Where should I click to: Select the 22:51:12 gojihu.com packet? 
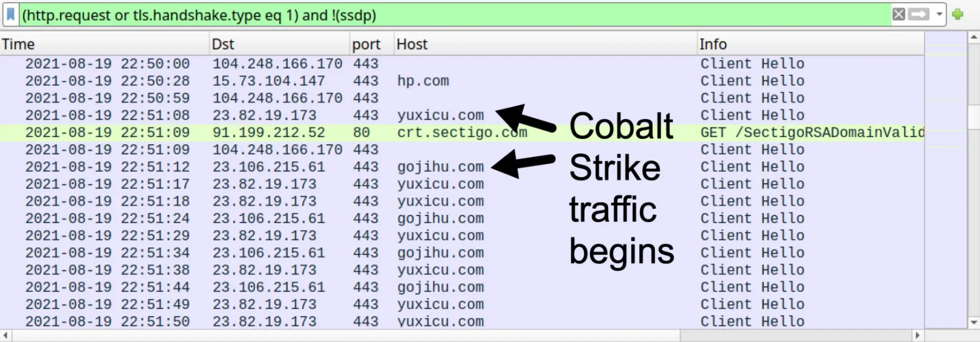[462, 167]
